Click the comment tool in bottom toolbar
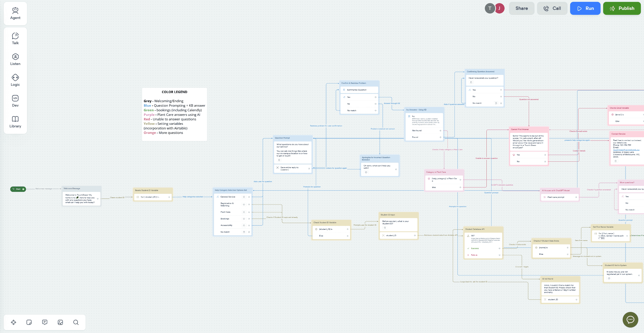Viewport: 644px width, 333px height. coord(45,322)
